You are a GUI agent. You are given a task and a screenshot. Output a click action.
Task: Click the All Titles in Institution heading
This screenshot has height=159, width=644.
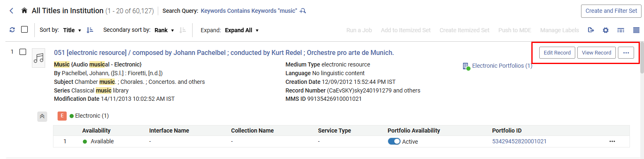pos(68,11)
